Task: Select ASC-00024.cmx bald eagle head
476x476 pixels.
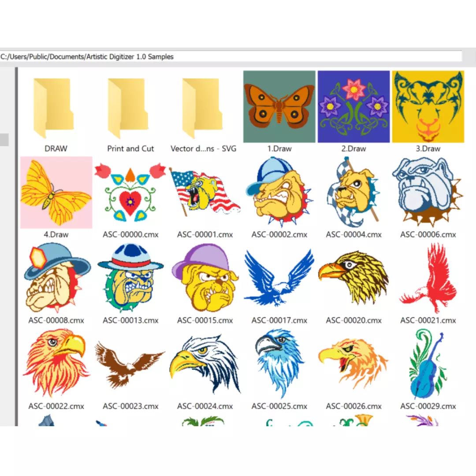Action: tap(205, 364)
